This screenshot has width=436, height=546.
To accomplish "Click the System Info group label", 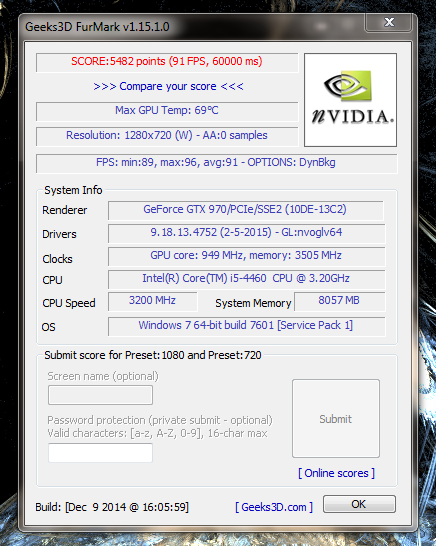I will coord(73,190).
